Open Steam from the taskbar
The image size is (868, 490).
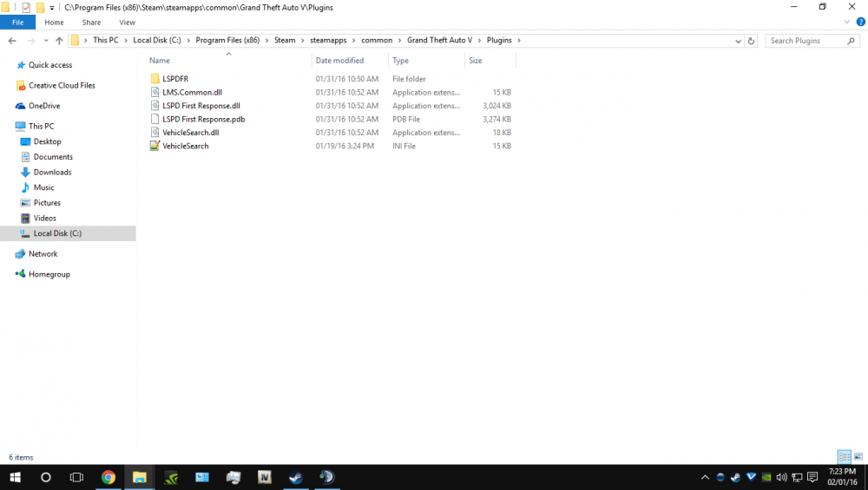click(x=296, y=477)
